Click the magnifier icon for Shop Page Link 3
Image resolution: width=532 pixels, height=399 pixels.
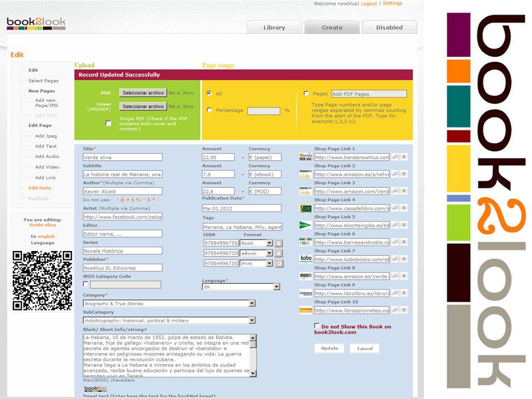pos(395,191)
